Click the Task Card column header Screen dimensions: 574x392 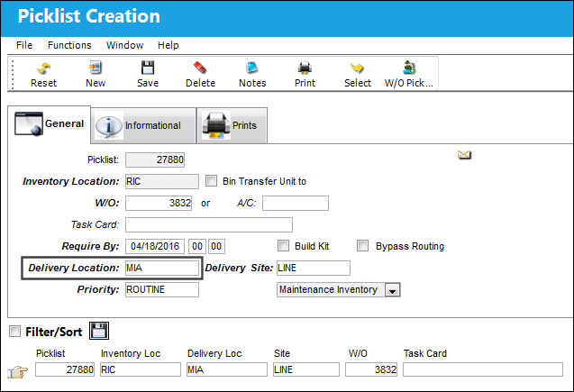pyautogui.click(x=425, y=353)
